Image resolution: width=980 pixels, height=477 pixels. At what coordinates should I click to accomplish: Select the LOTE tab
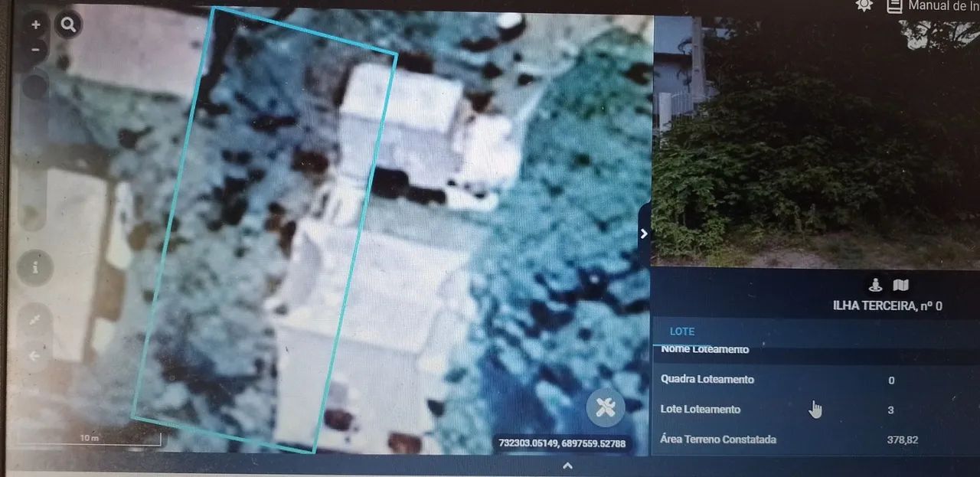pyautogui.click(x=682, y=332)
